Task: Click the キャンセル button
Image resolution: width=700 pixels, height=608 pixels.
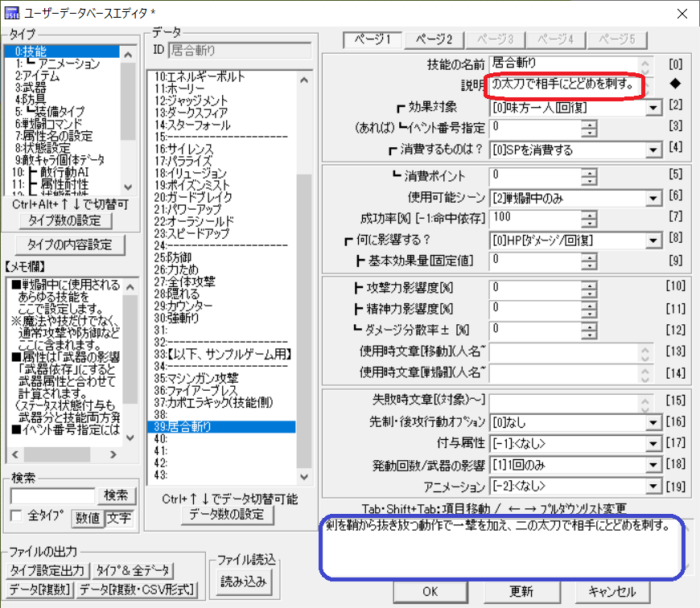Action: [x=612, y=591]
